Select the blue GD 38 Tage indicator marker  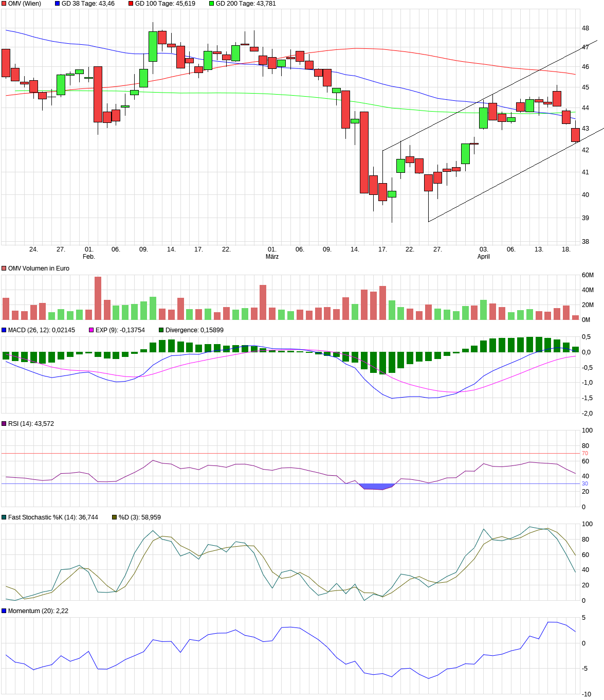pyautogui.click(x=57, y=4)
